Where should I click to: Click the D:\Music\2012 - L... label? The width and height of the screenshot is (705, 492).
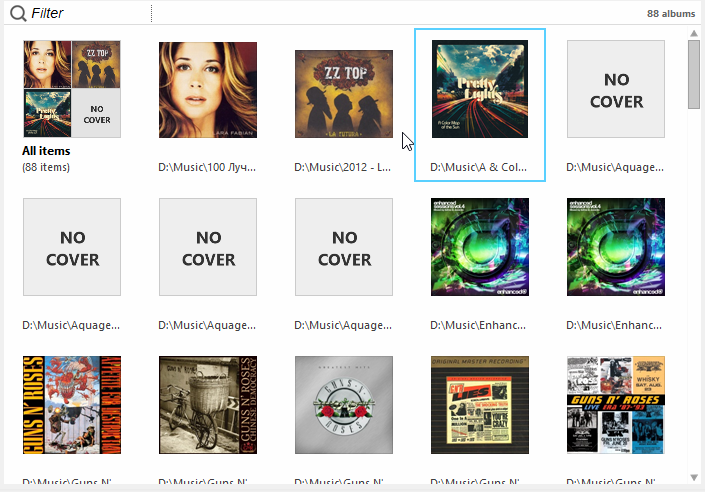click(x=343, y=167)
